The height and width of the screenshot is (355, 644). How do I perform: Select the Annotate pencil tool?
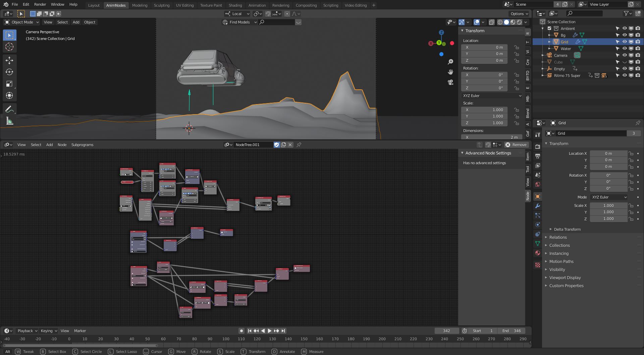click(9, 109)
